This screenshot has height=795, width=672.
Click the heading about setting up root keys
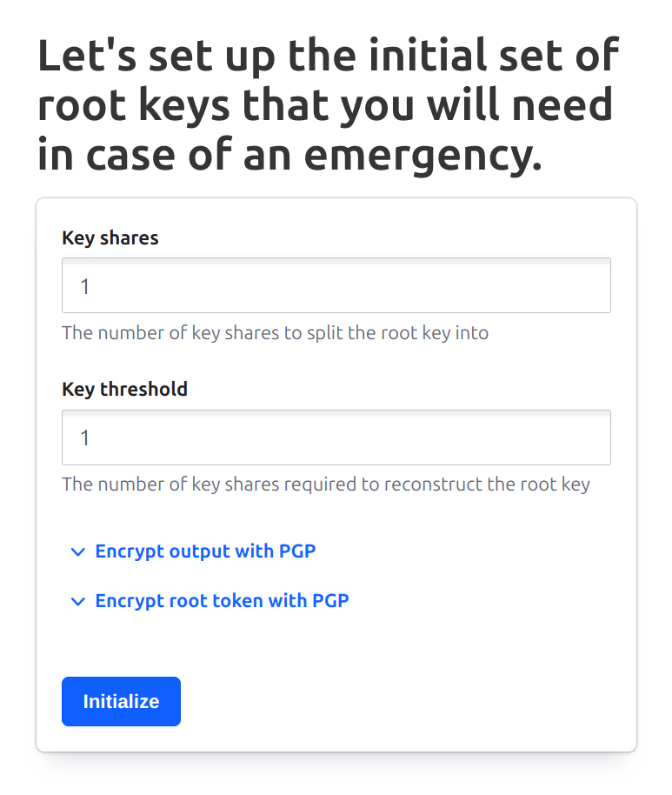[328, 105]
